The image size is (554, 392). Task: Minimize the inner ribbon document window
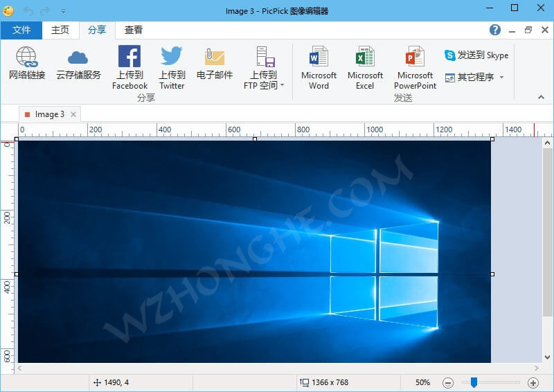[x=512, y=30]
